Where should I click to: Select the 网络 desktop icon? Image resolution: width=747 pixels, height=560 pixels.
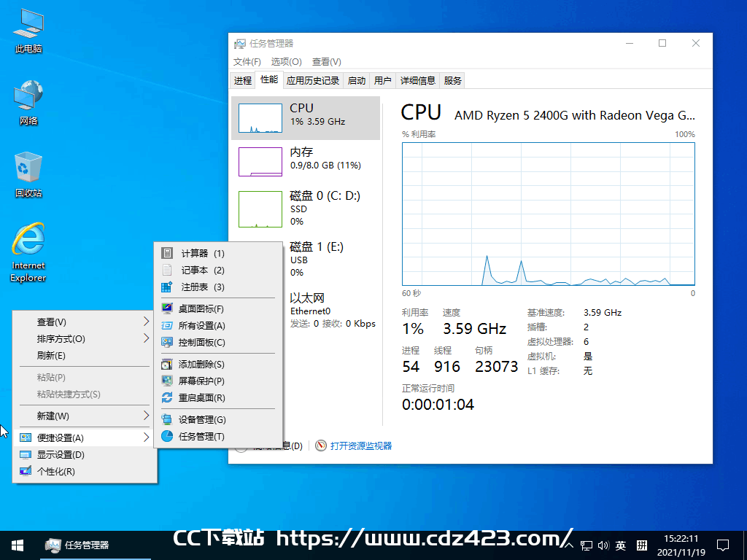(x=28, y=102)
